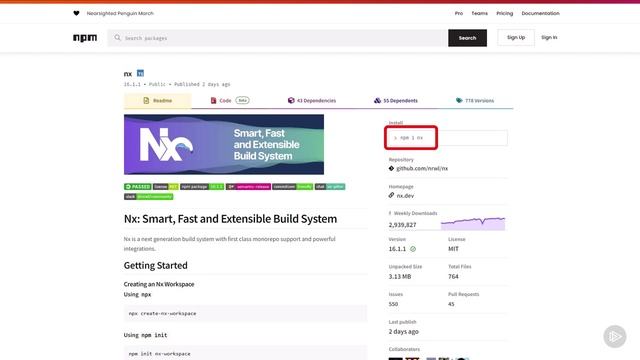Click the version value 16.1.1 in sidebar

[x=398, y=249]
